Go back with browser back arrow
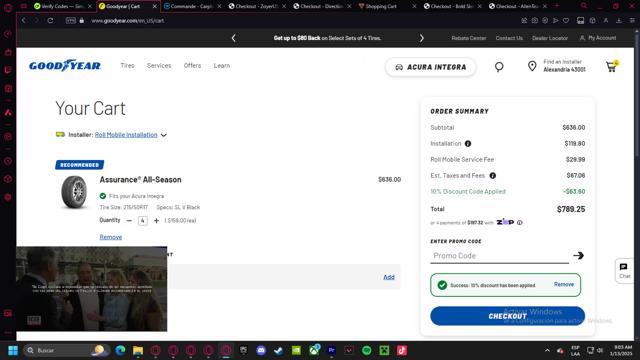This screenshot has width=640, height=360. click(x=23, y=20)
